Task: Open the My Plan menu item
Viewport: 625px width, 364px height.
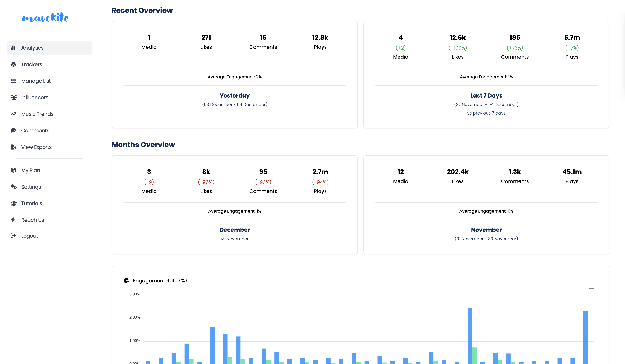Action: coord(31,170)
